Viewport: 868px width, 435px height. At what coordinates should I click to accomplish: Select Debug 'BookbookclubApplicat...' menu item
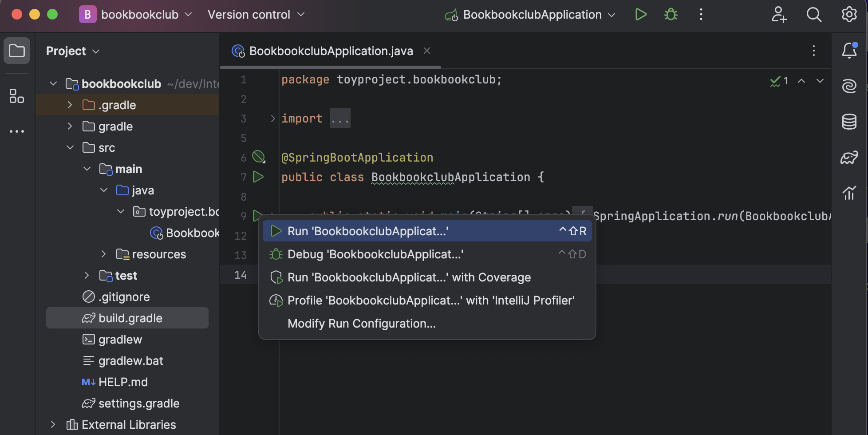(427, 254)
